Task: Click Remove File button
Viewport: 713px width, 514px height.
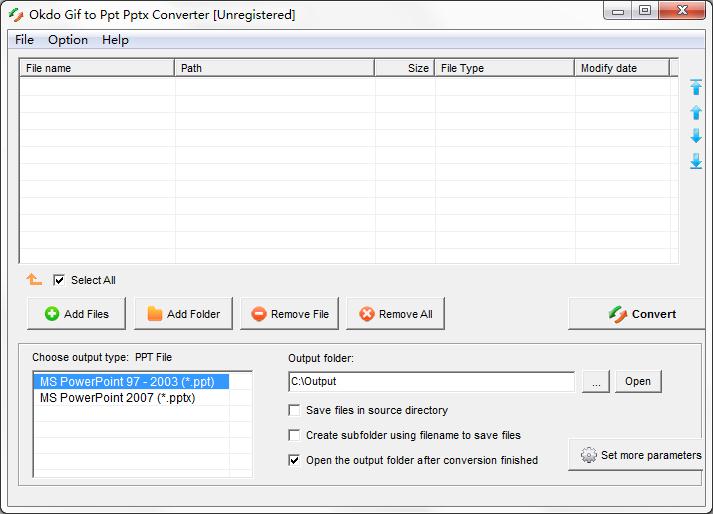Action: (289, 314)
